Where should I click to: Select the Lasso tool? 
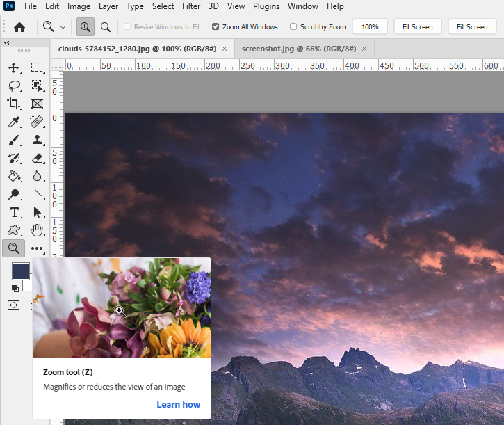click(x=14, y=86)
